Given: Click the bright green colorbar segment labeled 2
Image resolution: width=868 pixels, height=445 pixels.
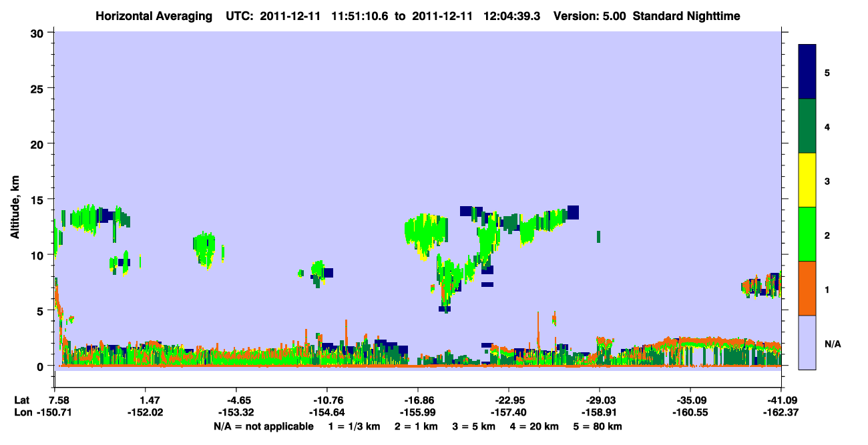Looking at the screenshot, I should 807,234.
